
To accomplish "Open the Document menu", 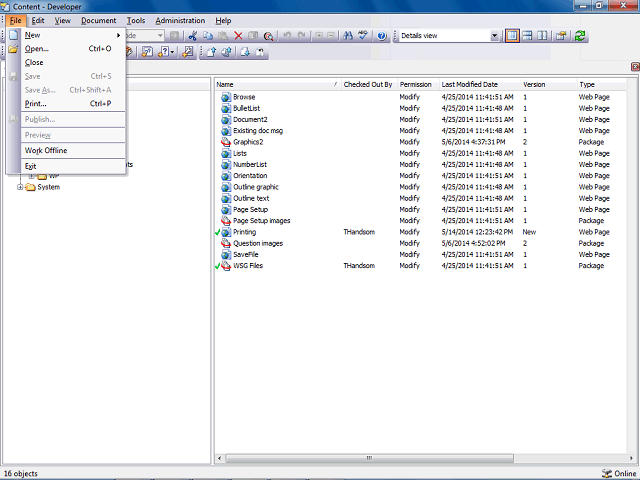I will tap(98, 20).
